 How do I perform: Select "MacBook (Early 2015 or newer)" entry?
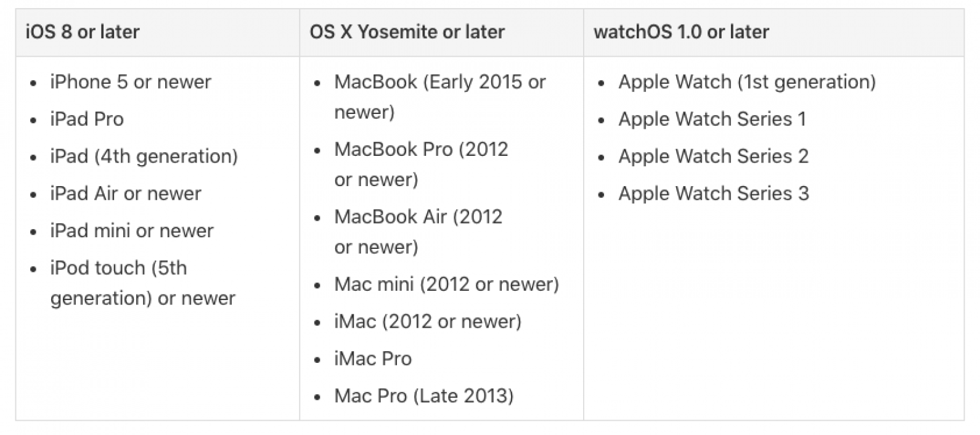tap(439, 82)
